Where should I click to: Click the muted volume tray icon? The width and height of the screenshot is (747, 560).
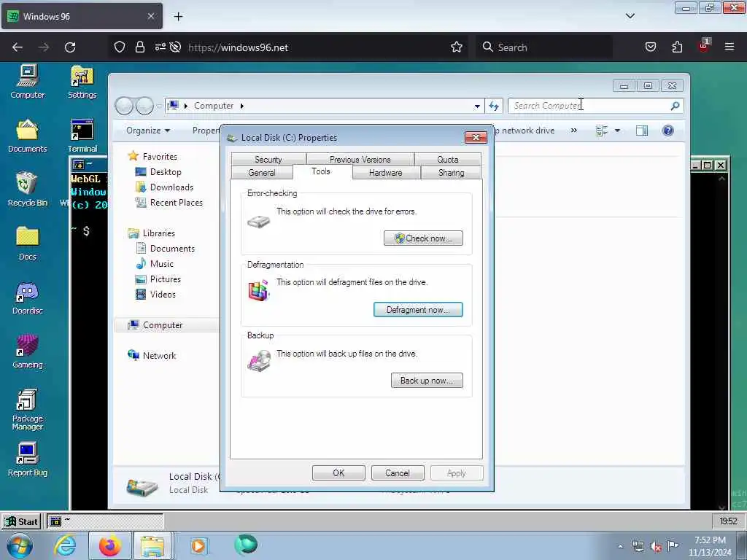[x=656, y=547]
